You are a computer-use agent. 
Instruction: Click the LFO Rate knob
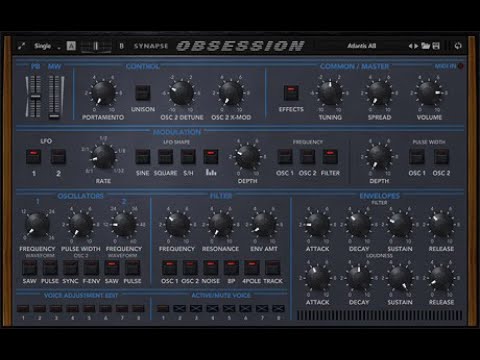coord(103,157)
